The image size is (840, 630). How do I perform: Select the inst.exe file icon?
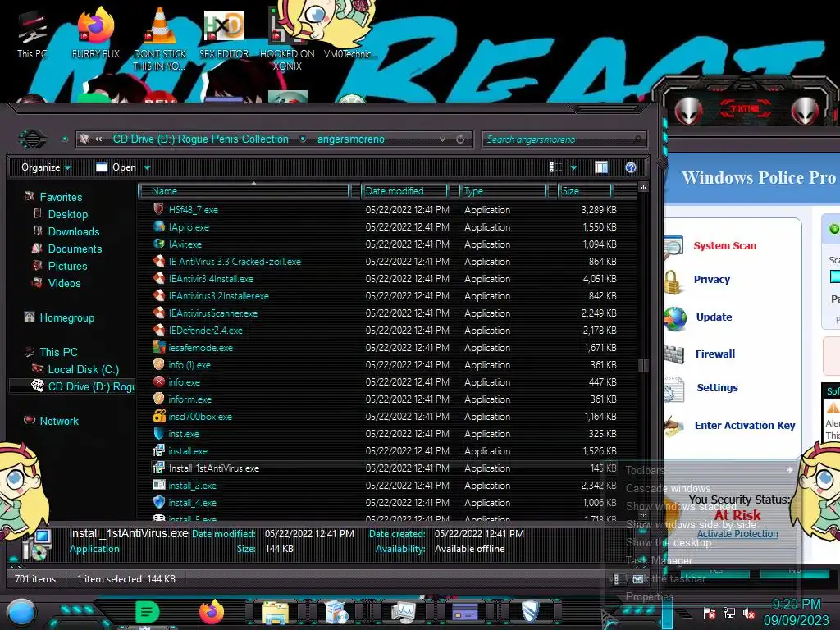pos(158,433)
